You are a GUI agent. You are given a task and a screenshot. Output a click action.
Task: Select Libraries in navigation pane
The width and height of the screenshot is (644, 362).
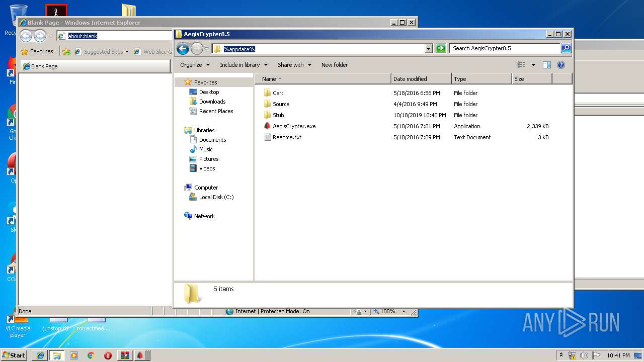coord(204,130)
